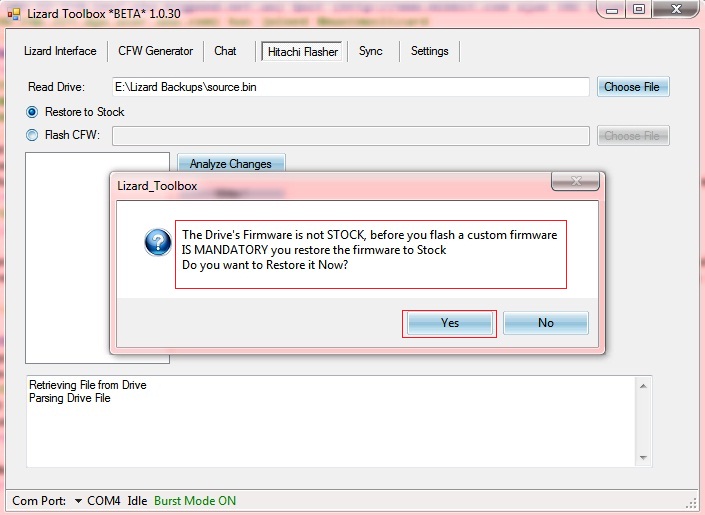Close the Lizard_Toolbox dialog
This screenshot has width=705, height=515.
(576, 181)
